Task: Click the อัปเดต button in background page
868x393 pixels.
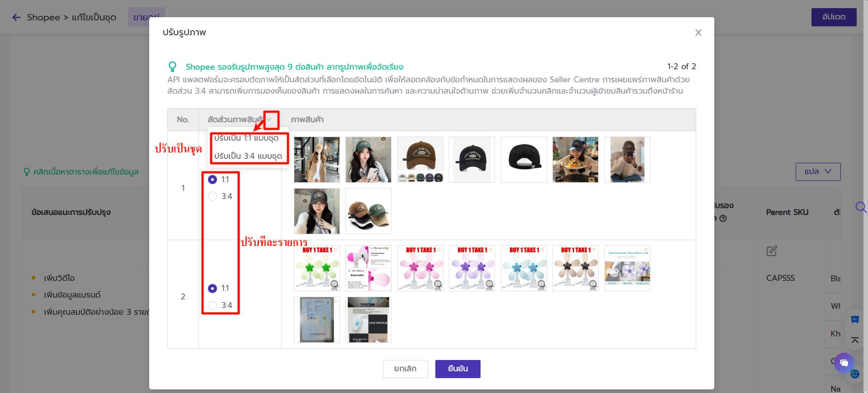Action: coord(834,17)
